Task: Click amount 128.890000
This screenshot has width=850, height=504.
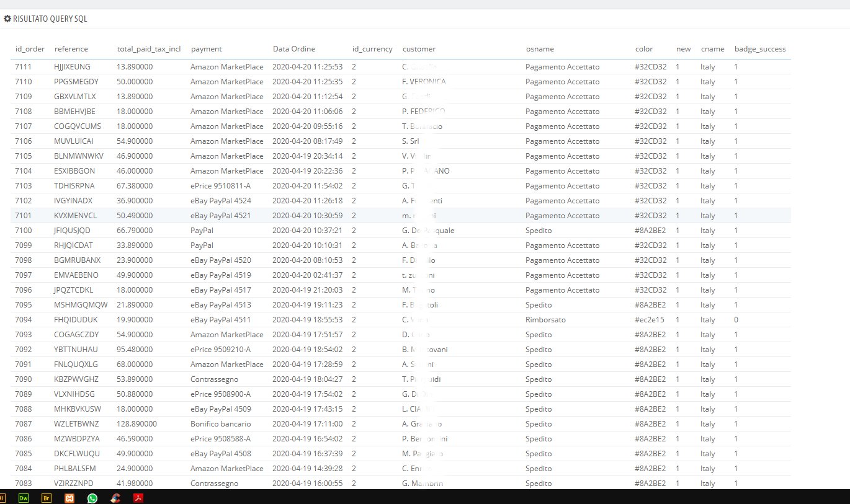Action: (x=136, y=423)
